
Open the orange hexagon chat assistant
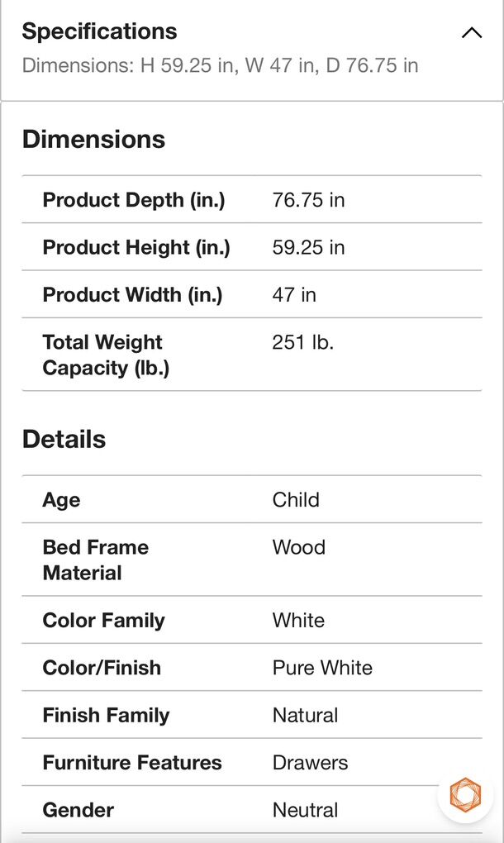465,795
